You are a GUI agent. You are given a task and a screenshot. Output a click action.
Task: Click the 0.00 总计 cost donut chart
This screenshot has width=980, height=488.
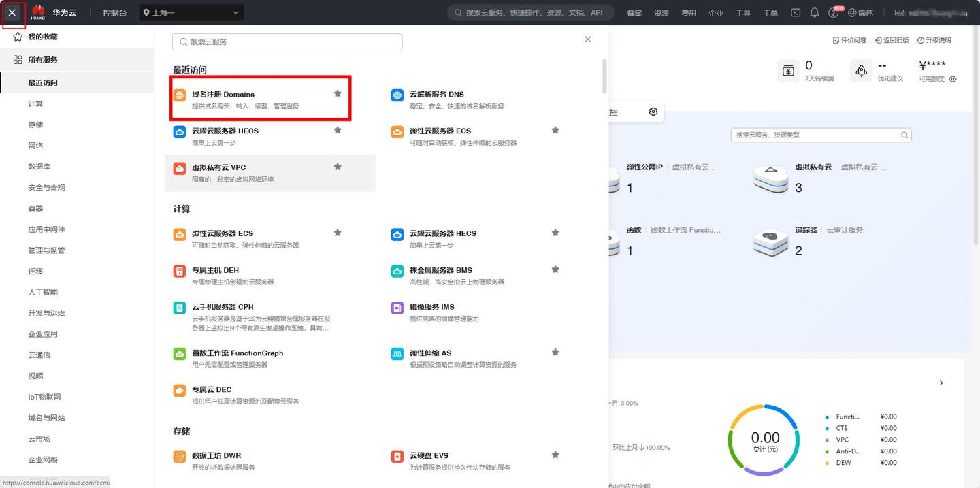[x=765, y=440]
